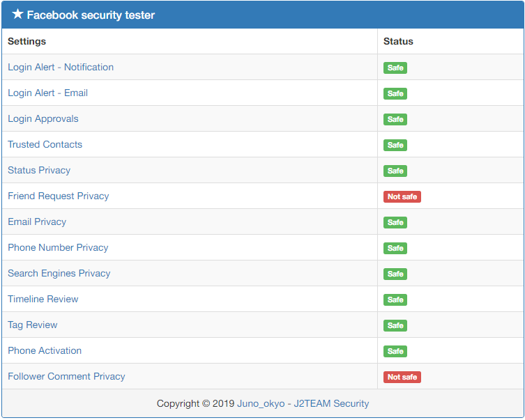Open the Timeline Review link
525x420 pixels.
click(43, 299)
